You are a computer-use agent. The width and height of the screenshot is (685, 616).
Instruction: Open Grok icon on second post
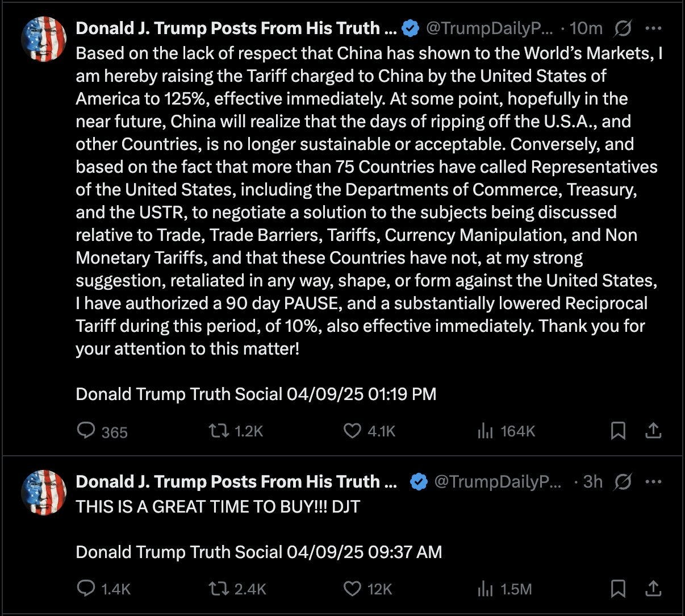tap(623, 482)
